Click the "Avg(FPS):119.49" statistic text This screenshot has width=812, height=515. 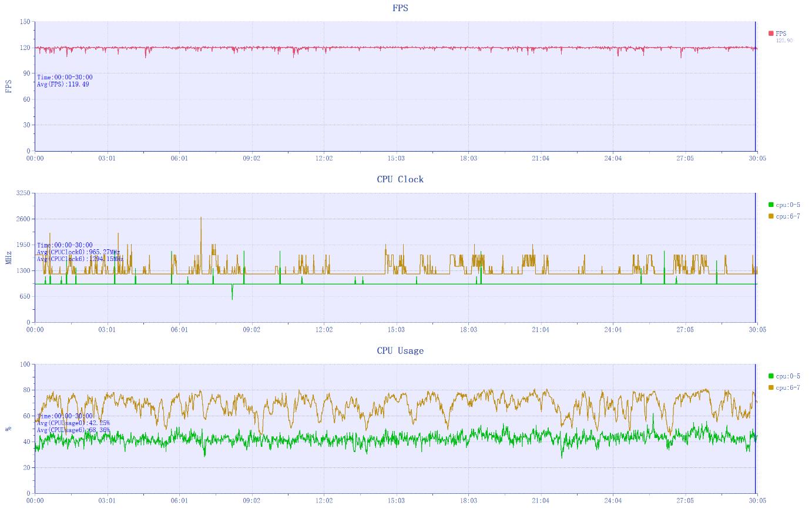(63, 84)
